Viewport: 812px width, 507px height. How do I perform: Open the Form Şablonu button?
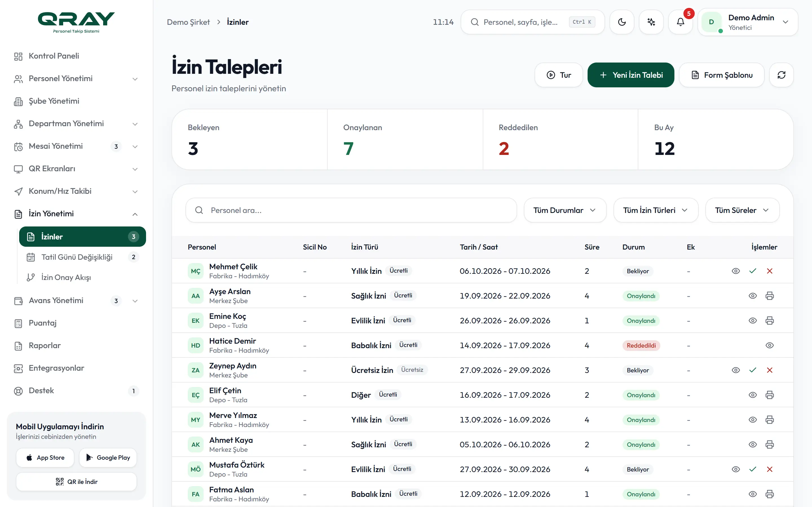coord(722,75)
